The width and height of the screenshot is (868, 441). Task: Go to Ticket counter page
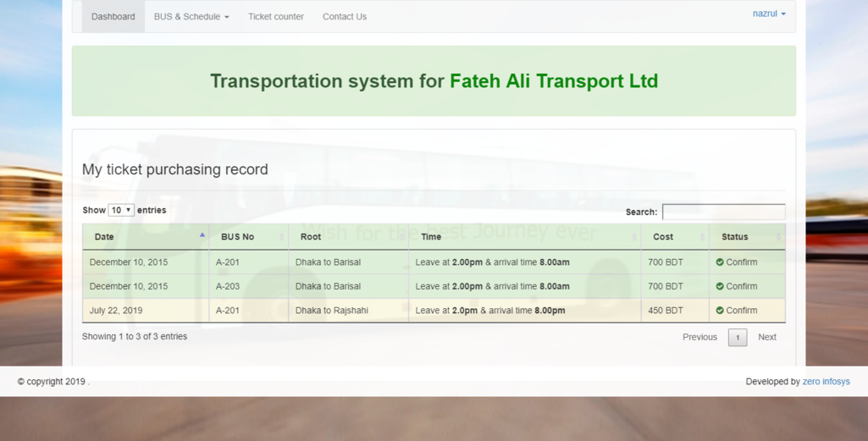[275, 17]
